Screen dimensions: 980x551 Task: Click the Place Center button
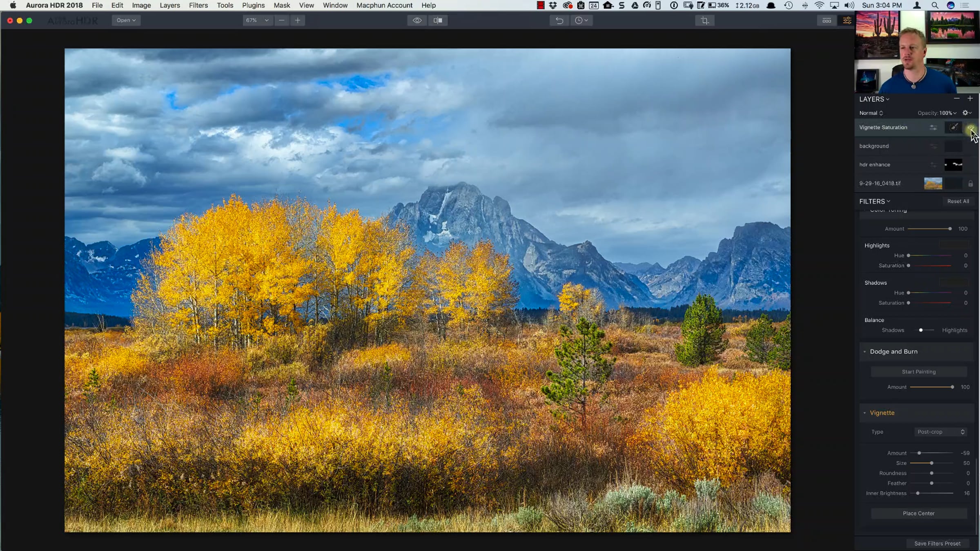918,513
